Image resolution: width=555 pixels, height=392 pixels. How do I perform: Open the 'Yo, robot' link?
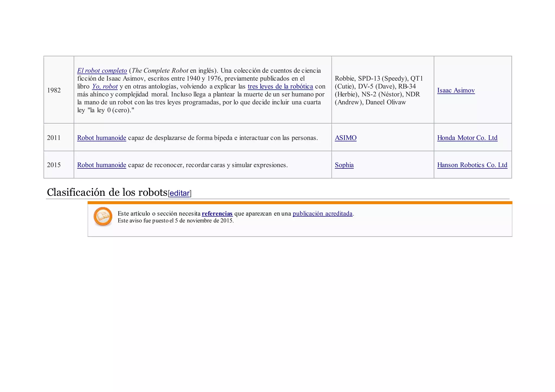point(105,87)
